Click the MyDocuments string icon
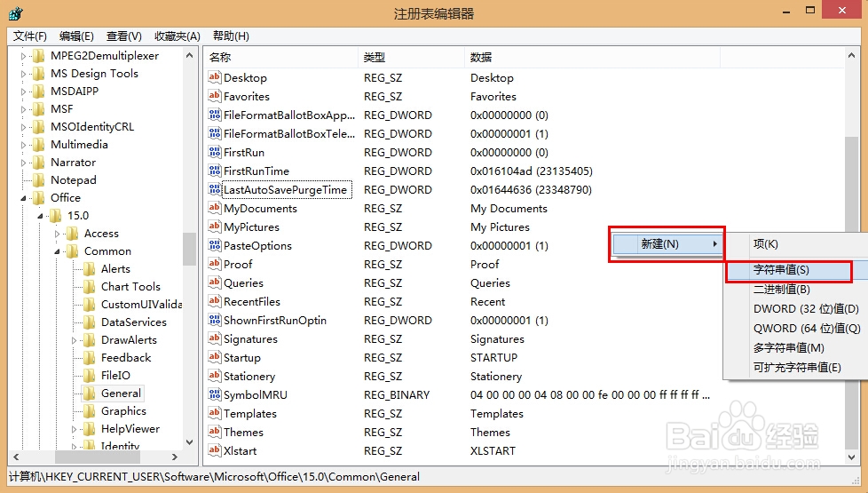This screenshot has width=868, height=493. 214,208
